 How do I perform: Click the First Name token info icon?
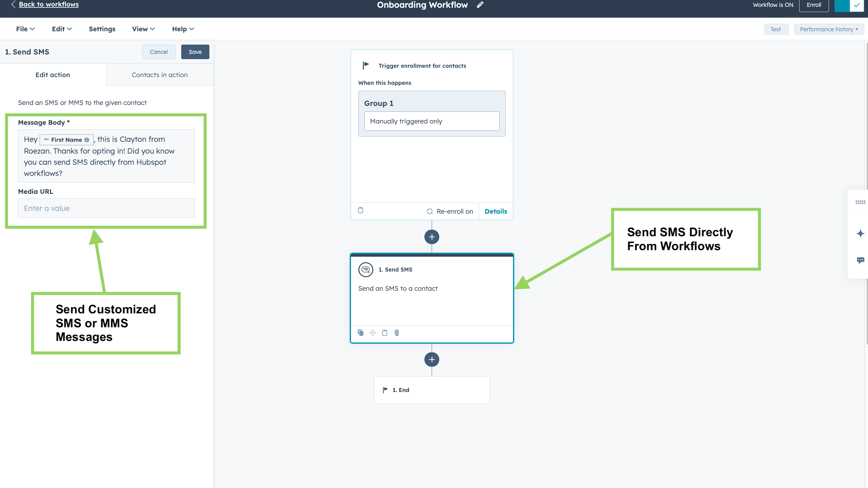(x=87, y=139)
